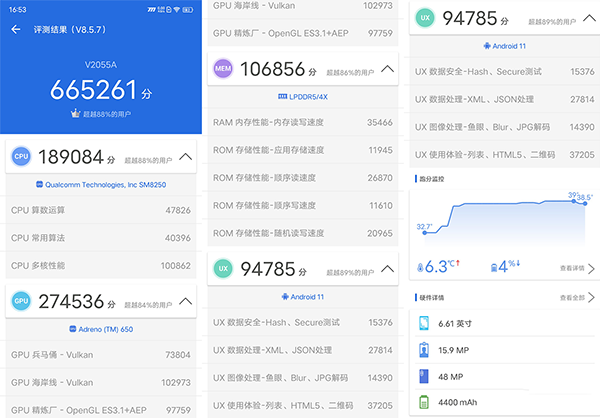600x418 pixels.
Task: Click the thermometer icon beside 6.3℃
Action: pyautogui.click(x=417, y=266)
